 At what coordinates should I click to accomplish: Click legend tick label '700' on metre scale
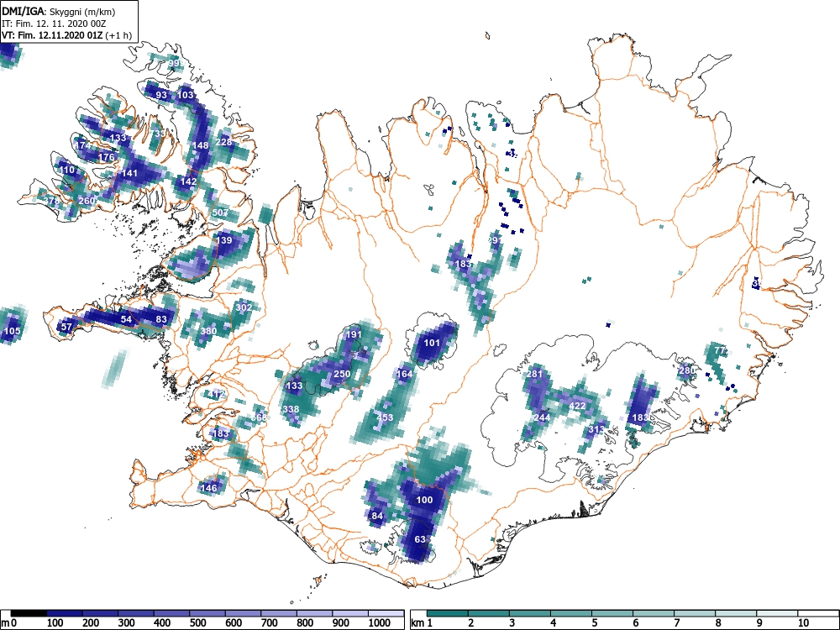pos(270,623)
